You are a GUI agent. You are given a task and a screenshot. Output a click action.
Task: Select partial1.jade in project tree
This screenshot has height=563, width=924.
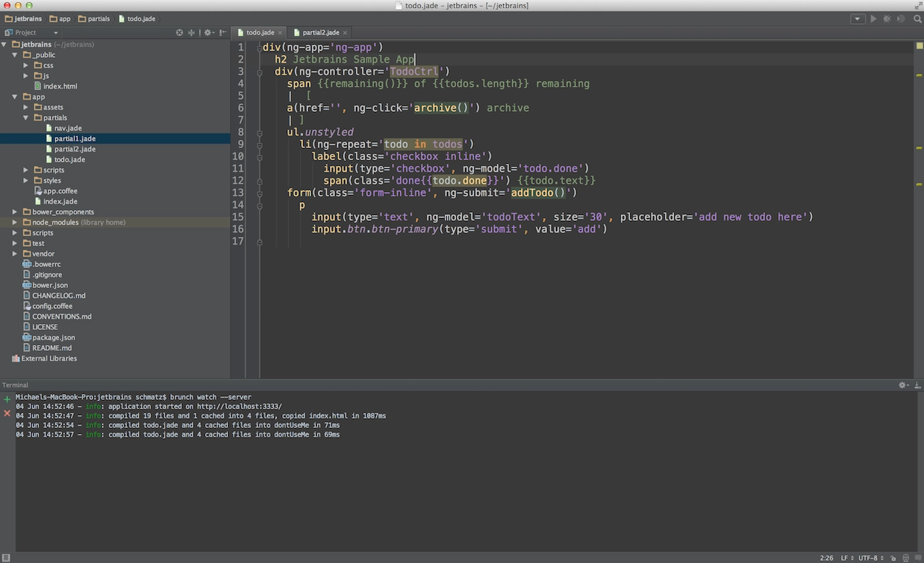tap(69, 139)
